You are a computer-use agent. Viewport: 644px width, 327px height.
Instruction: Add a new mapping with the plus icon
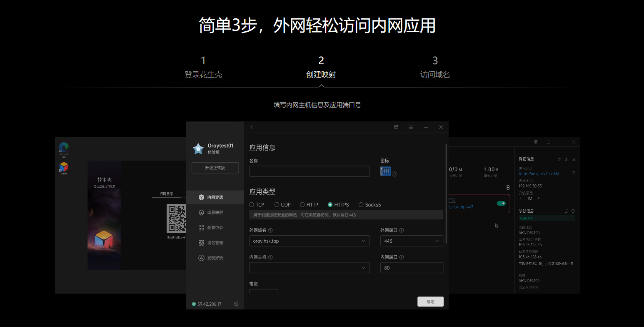point(507,188)
